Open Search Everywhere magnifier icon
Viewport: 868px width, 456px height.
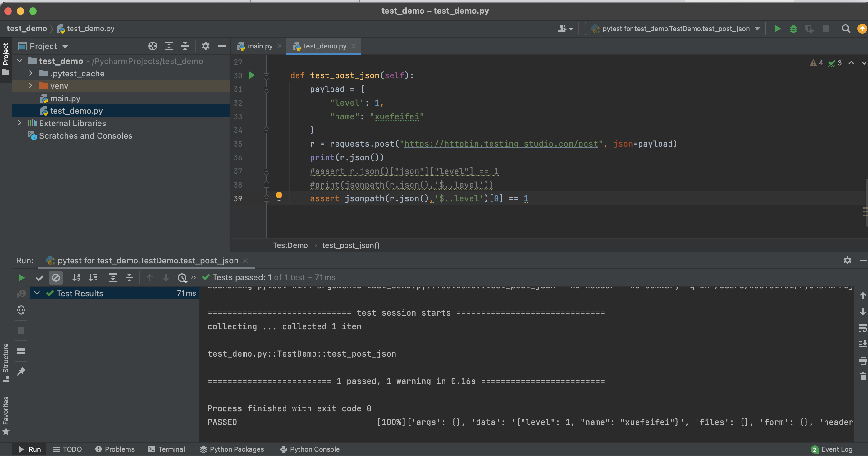click(846, 29)
